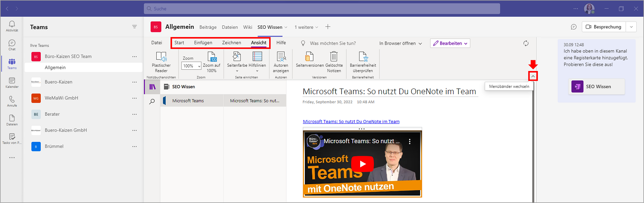Follow the Microsoft Teams OneNote hyperlink
644x203 pixels.
(351, 121)
